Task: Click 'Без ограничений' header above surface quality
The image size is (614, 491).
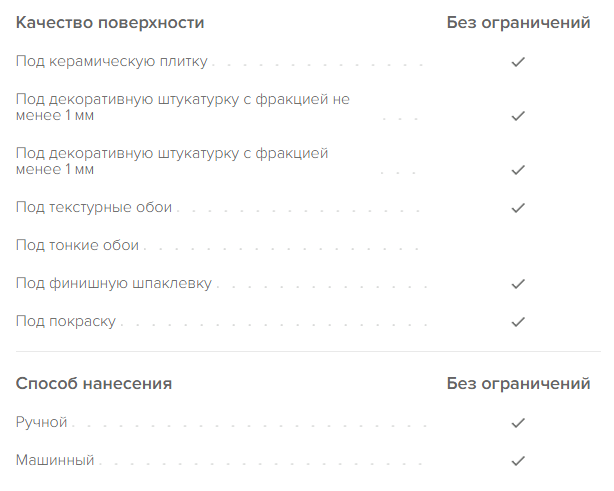Action: pyautogui.click(x=518, y=22)
